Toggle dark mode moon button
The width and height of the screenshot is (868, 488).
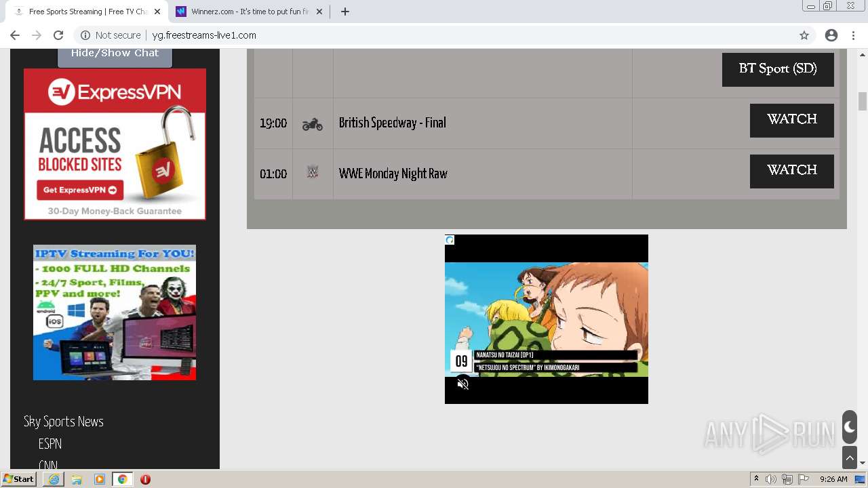[850, 427]
